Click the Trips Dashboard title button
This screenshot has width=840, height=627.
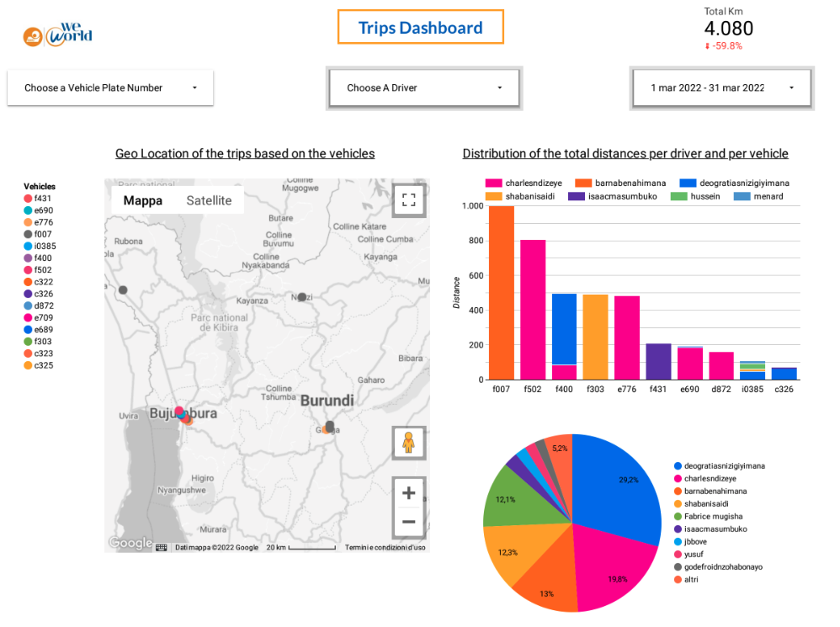420,27
